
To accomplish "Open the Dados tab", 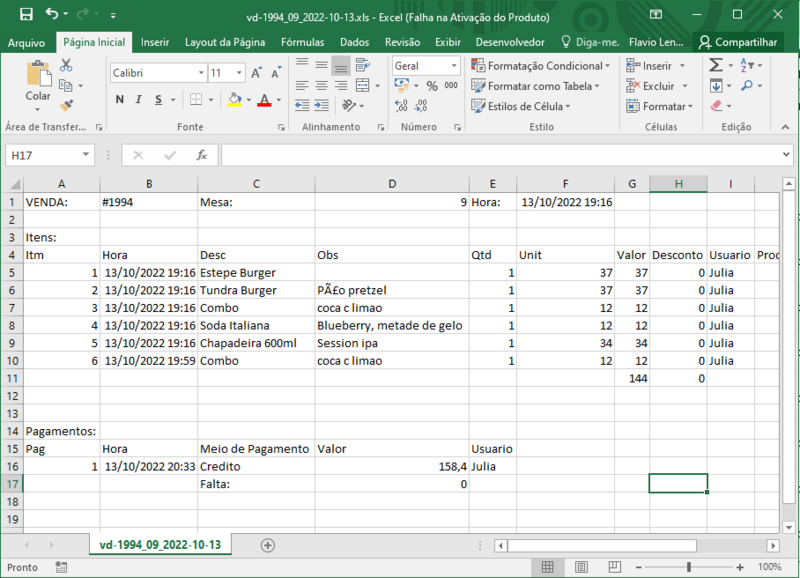I will 355,42.
